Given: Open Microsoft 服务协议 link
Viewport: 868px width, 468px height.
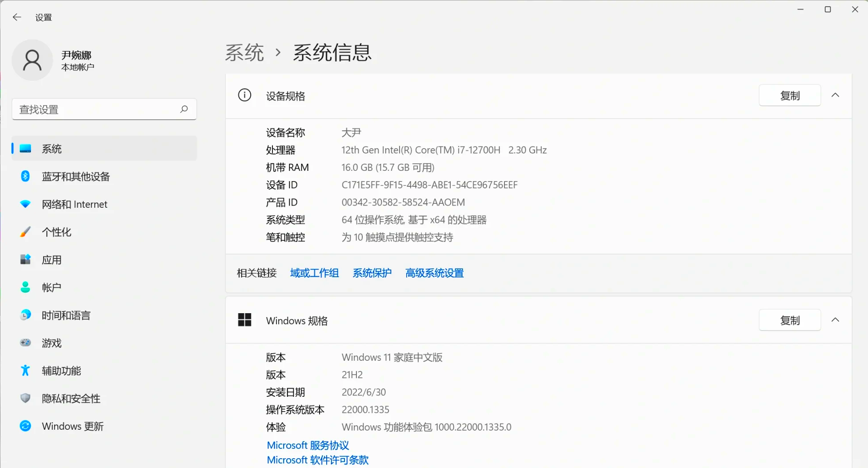Looking at the screenshot, I should point(308,445).
